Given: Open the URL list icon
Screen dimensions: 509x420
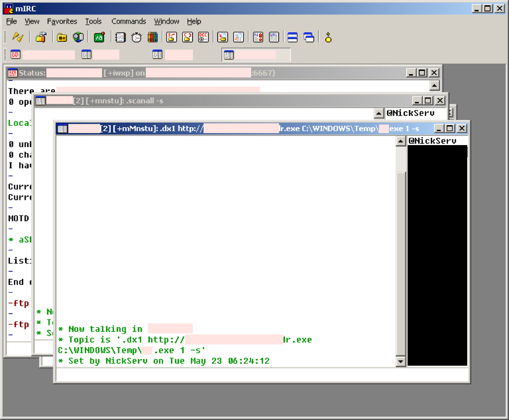Looking at the screenshot, I should point(274,37).
